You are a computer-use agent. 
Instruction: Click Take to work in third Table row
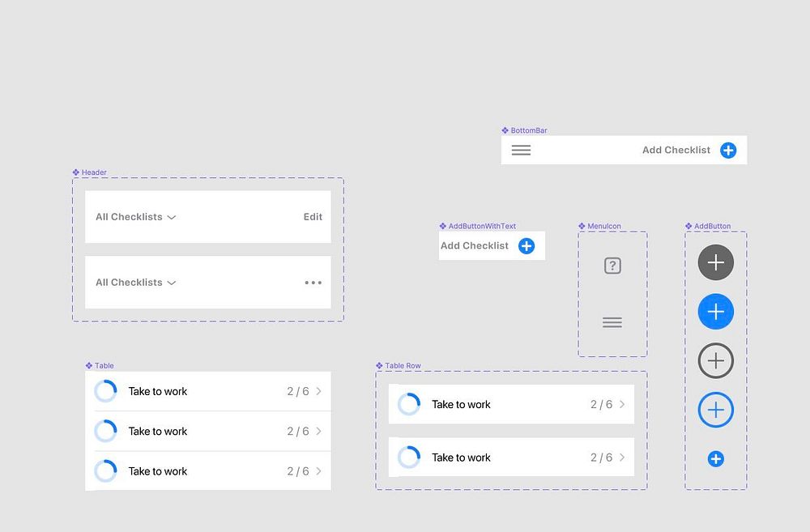158,471
